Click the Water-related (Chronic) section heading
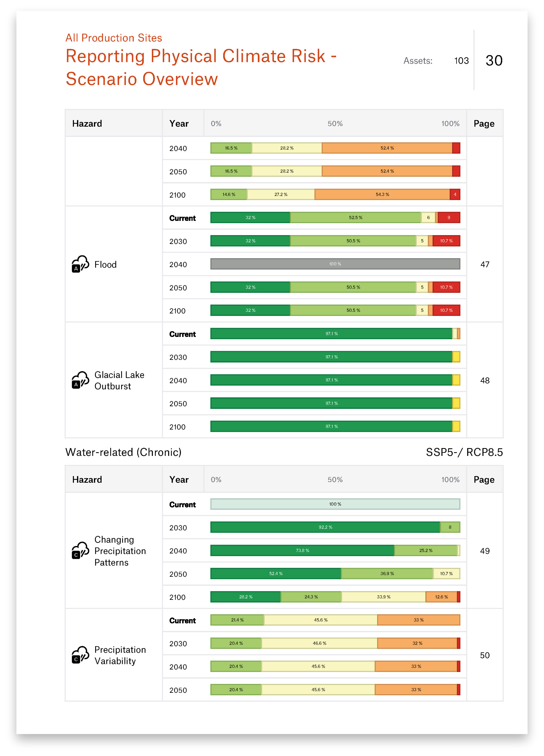This screenshot has height=756, width=544. point(123,452)
